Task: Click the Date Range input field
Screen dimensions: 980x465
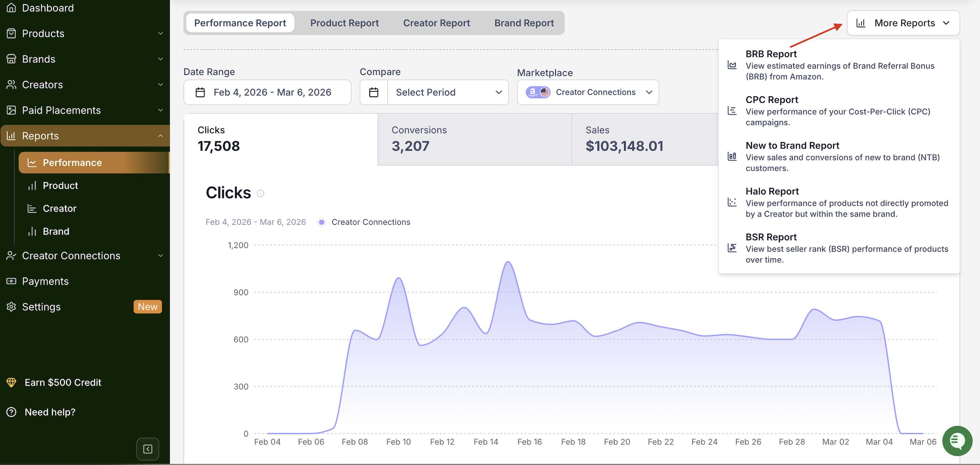Action: [x=267, y=92]
